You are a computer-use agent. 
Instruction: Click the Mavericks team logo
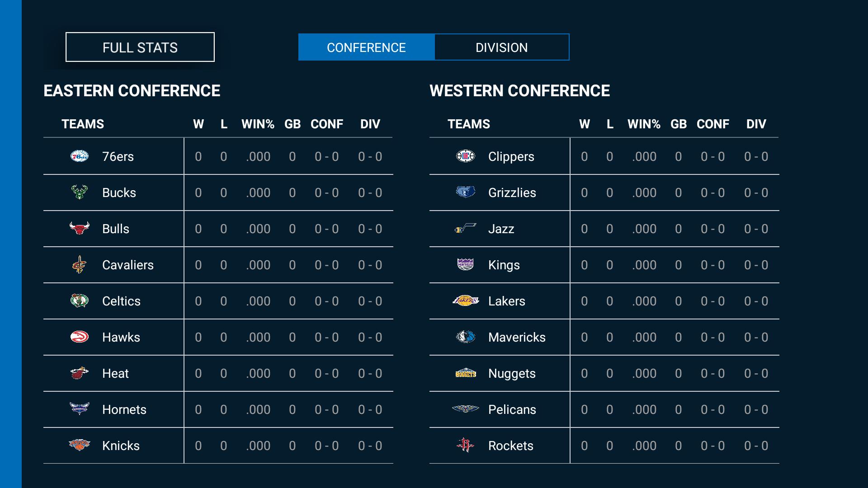tap(466, 337)
